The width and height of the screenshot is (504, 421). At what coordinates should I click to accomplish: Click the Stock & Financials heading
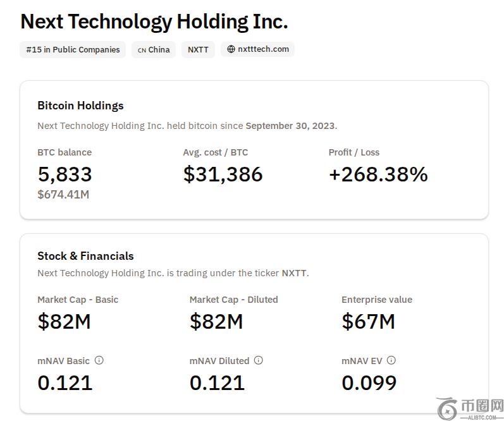[x=85, y=256]
